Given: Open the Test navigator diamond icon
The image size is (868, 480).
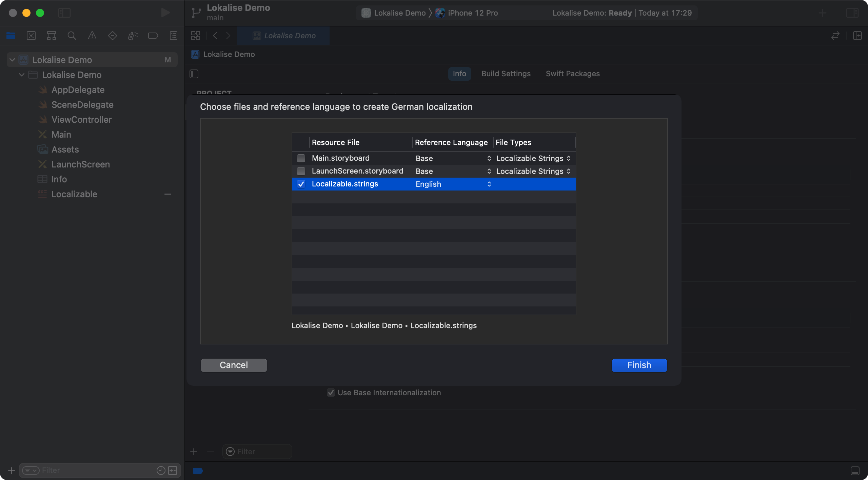Looking at the screenshot, I should [113, 36].
